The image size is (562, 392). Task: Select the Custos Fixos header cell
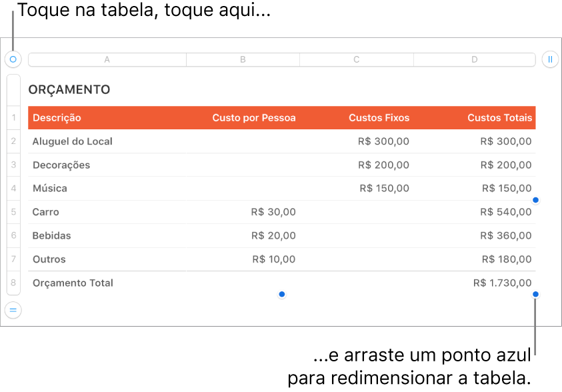(379, 117)
